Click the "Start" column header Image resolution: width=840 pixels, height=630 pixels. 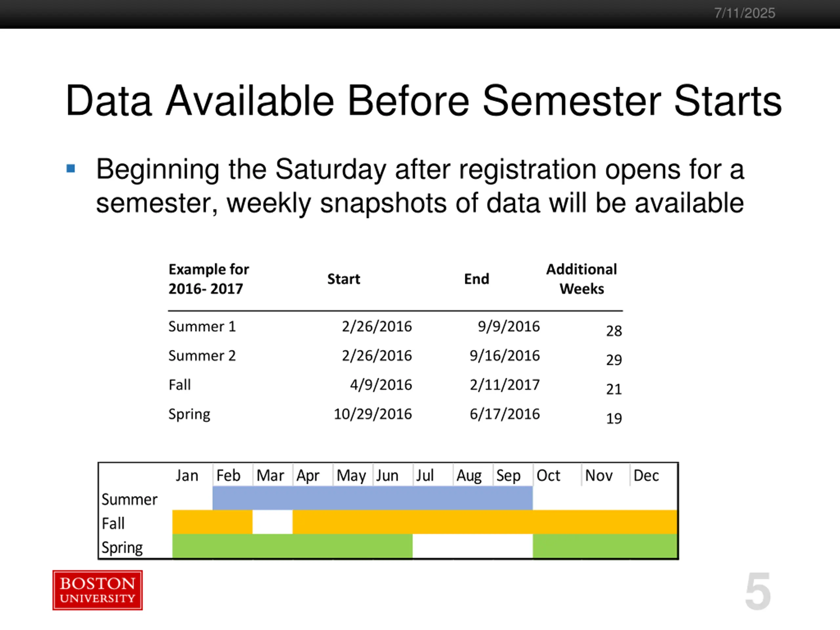point(343,279)
